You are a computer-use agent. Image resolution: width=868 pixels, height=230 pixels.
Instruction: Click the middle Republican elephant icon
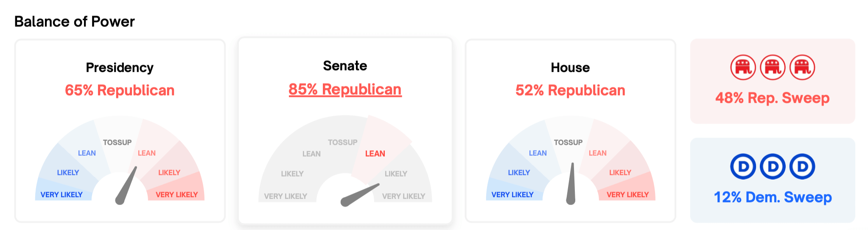[x=773, y=67]
